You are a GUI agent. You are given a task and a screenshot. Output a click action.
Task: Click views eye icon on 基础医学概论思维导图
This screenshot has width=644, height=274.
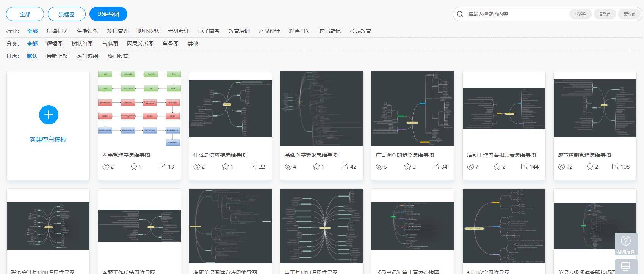tap(288, 167)
